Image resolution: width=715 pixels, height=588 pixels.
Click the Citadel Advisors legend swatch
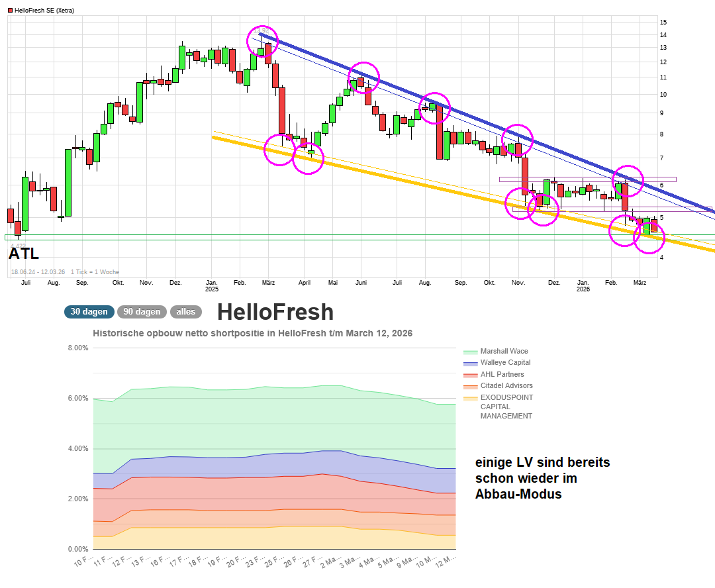click(x=470, y=387)
